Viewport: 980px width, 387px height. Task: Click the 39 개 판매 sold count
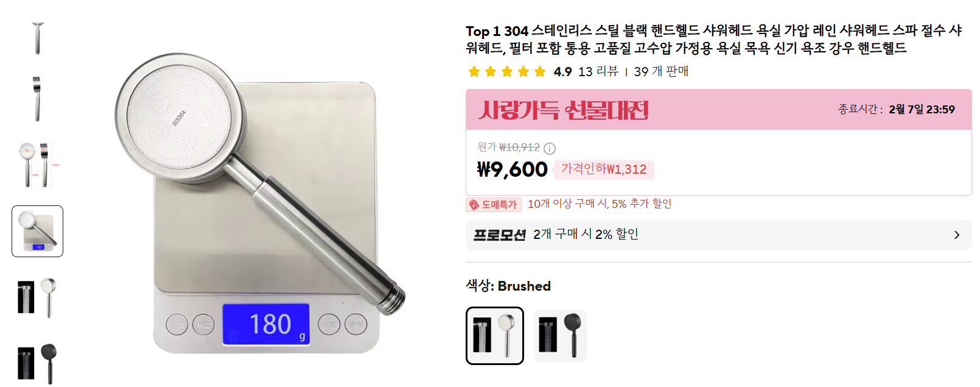pyautogui.click(x=661, y=72)
